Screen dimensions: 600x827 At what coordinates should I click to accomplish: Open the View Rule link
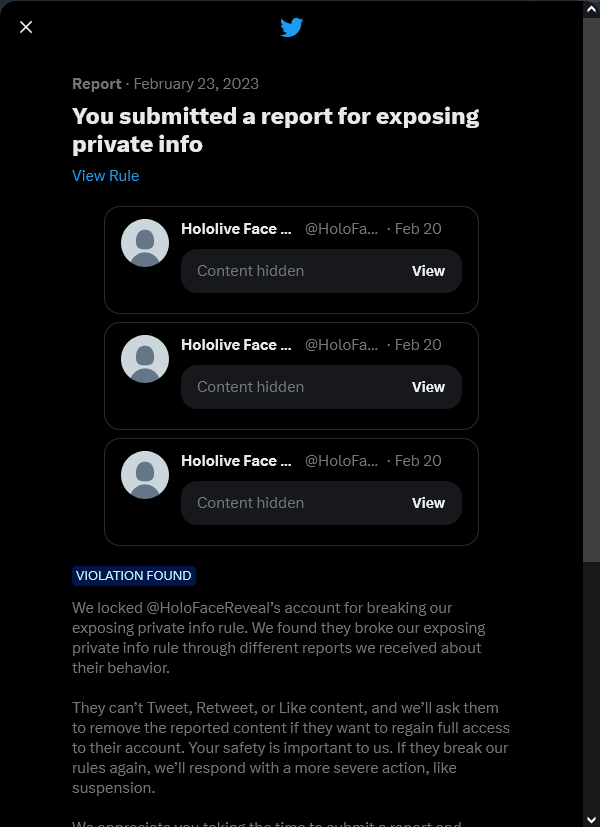pyautogui.click(x=105, y=176)
